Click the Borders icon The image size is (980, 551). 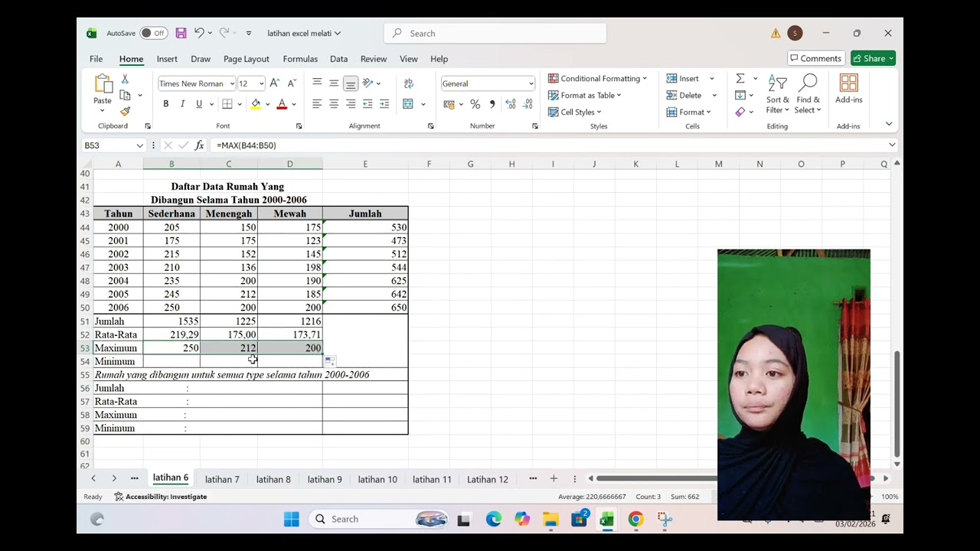pyautogui.click(x=227, y=104)
